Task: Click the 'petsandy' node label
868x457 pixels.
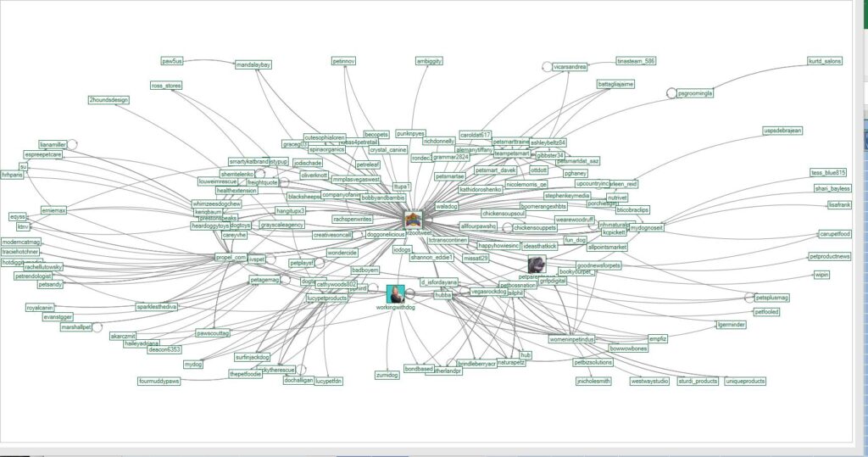Action: (x=50, y=284)
